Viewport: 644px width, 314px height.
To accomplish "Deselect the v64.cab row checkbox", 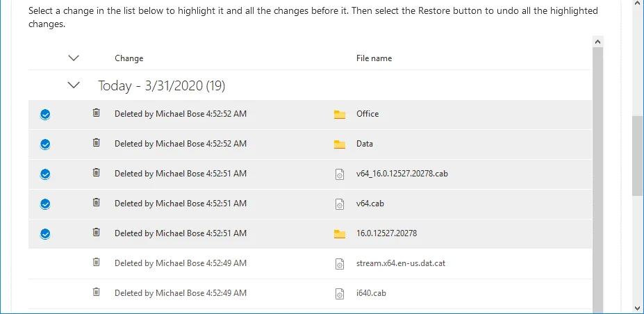I will click(45, 204).
